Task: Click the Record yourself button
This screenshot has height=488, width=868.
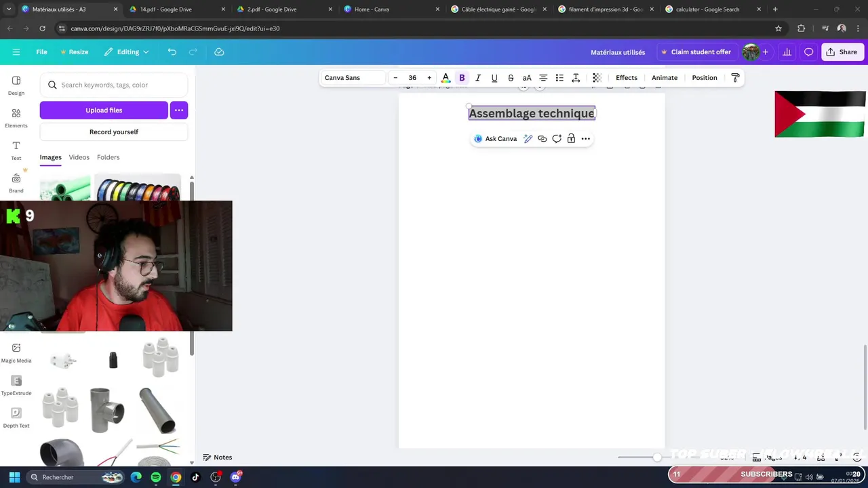Action: [x=114, y=132]
